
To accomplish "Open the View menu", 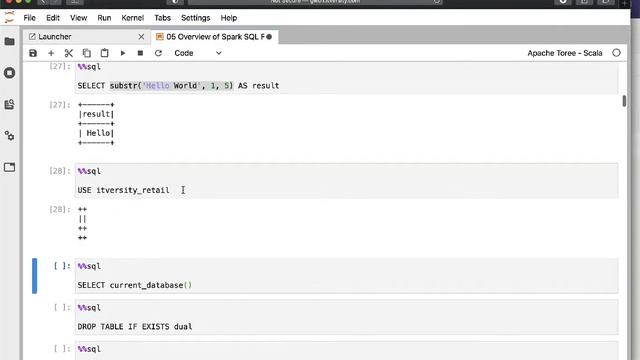I will [x=78, y=18].
